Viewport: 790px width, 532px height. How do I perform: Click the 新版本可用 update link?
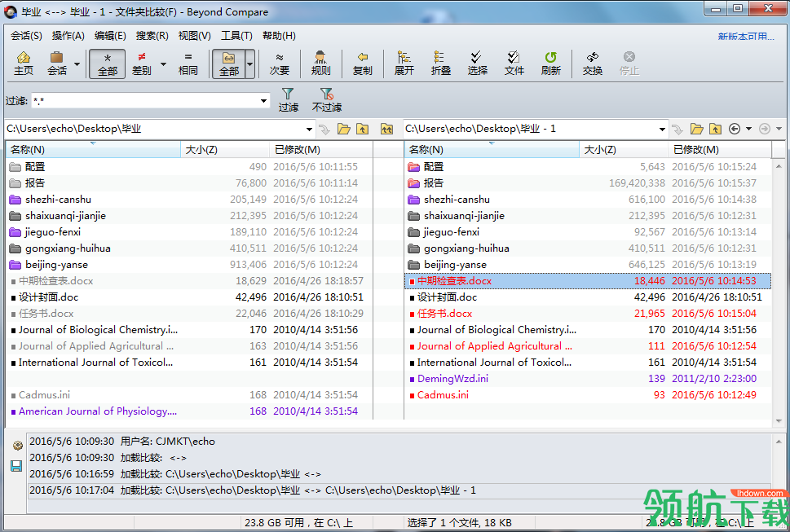[x=746, y=36]
